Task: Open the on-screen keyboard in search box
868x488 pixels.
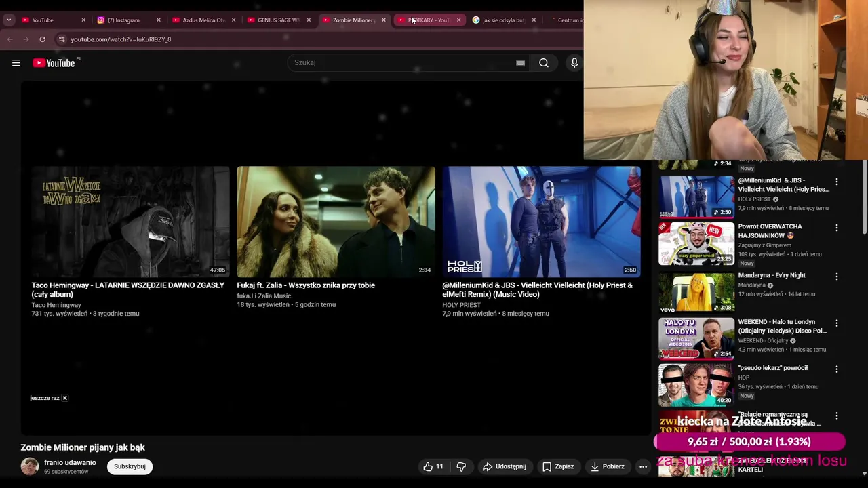Action: 520,63
